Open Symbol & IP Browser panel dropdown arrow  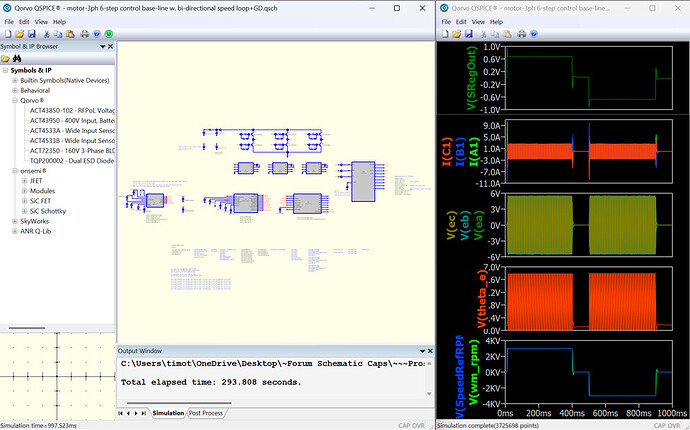point(103,46)
